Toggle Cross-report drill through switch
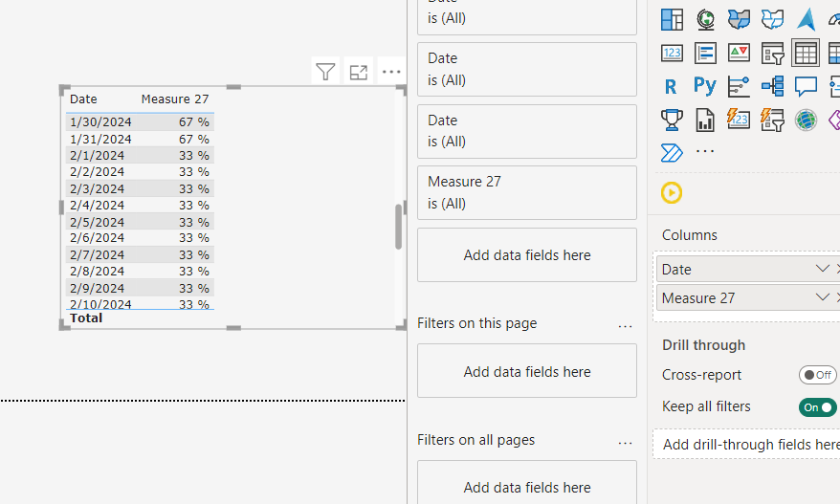This screenshot has height=504, width=840. 817,375
